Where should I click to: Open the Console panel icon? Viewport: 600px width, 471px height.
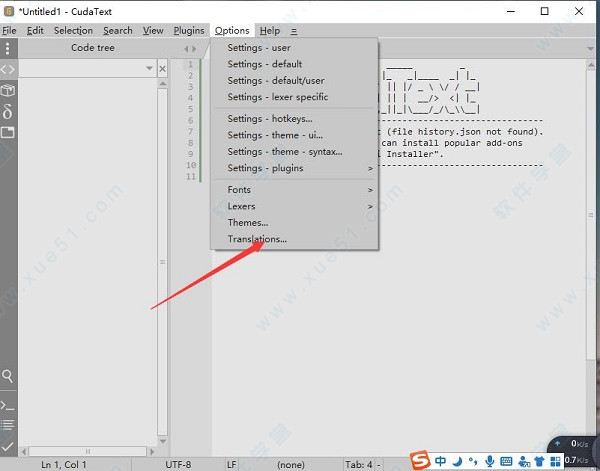pyautogui.click(x=7, y=405)
